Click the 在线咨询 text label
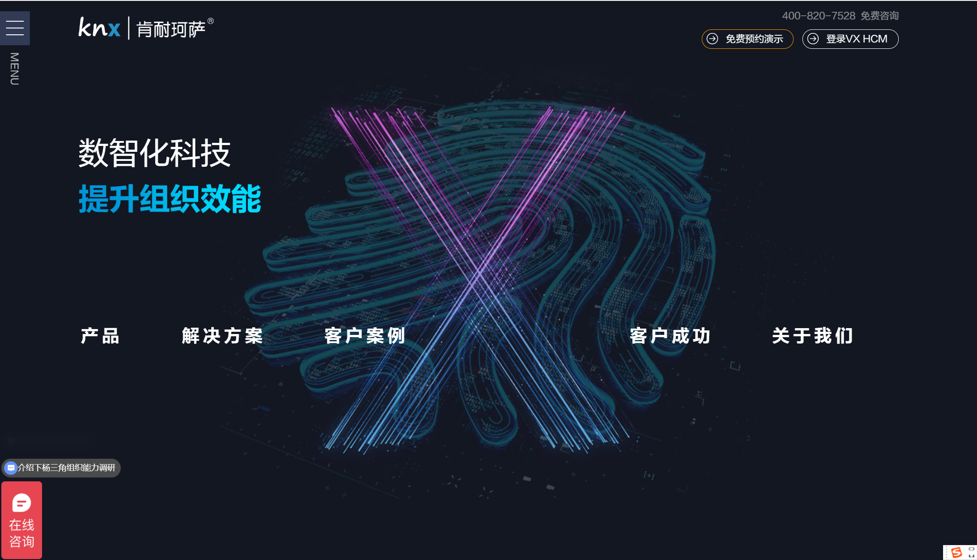Screen dimensions: 977x560 click(x=22, y=533)
